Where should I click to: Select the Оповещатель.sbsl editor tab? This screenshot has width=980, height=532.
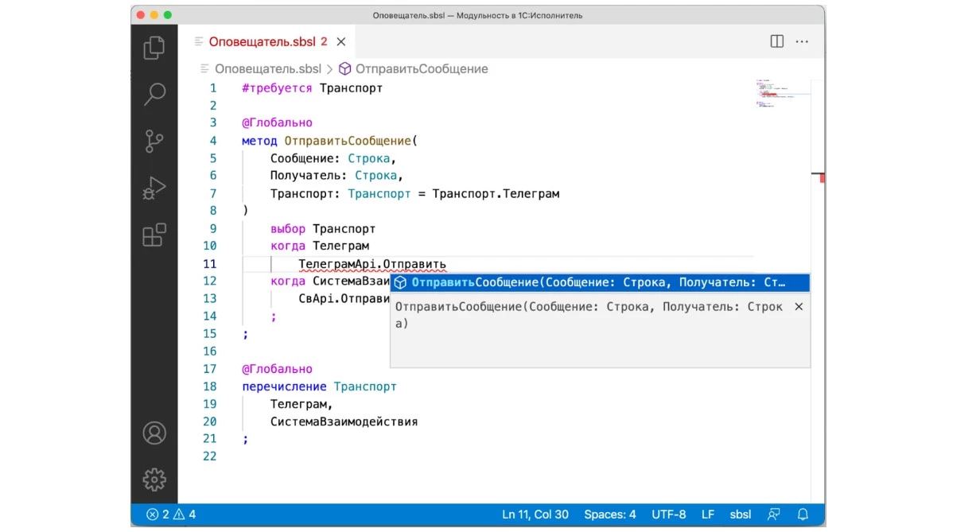click(x=262, y=41)
